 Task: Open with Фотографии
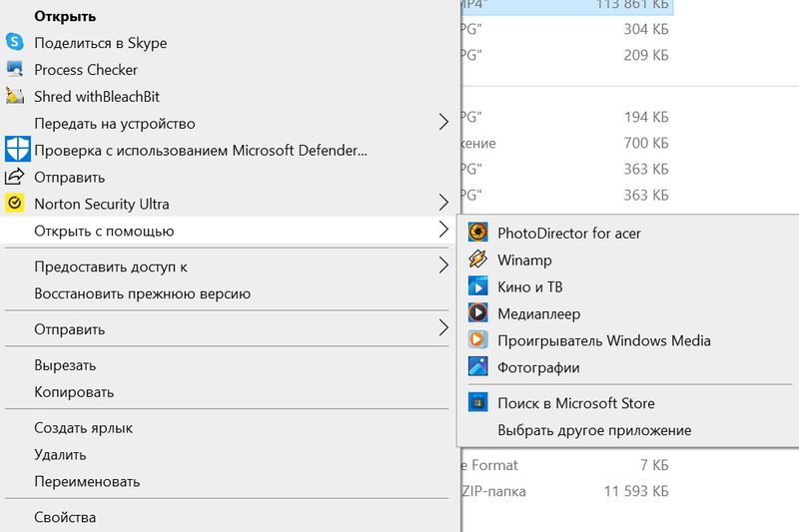628,367
